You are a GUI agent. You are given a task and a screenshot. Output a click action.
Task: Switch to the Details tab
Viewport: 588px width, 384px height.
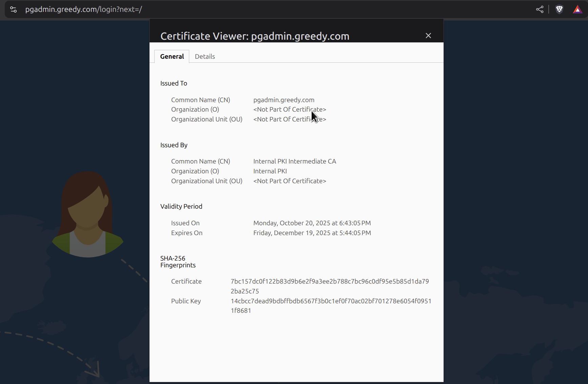[x=205, y=56]
